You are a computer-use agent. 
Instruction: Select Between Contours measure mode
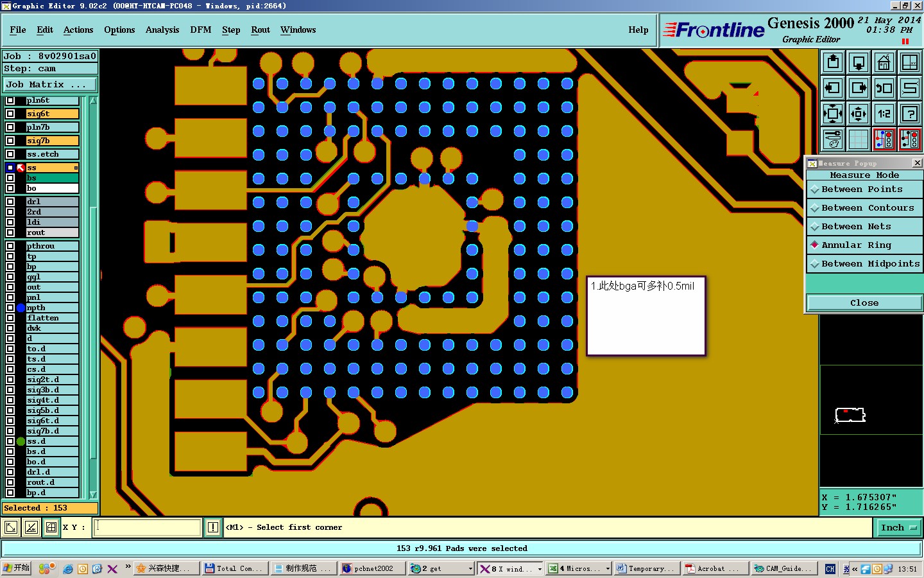click(864, 208)
